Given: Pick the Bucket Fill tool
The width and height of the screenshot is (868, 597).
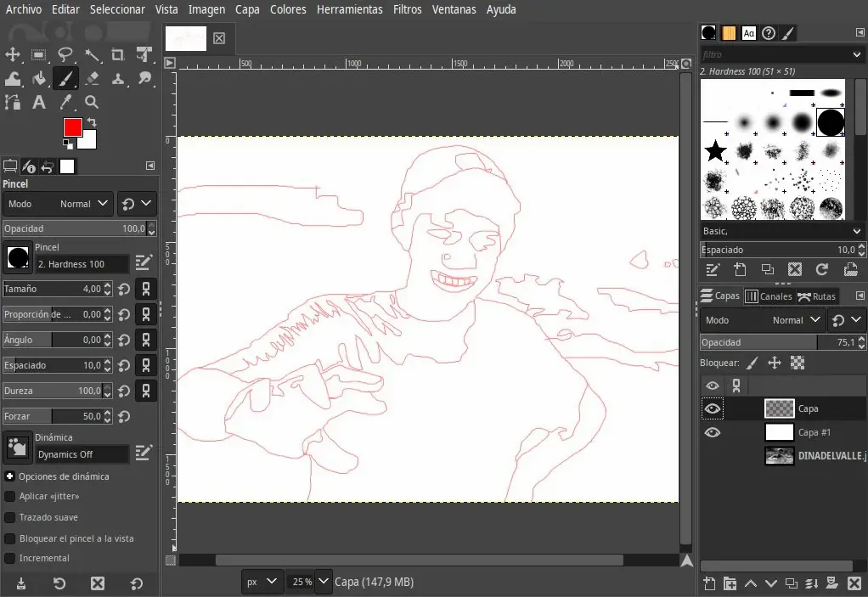Looking at the screenshot, I should [39, 79].
